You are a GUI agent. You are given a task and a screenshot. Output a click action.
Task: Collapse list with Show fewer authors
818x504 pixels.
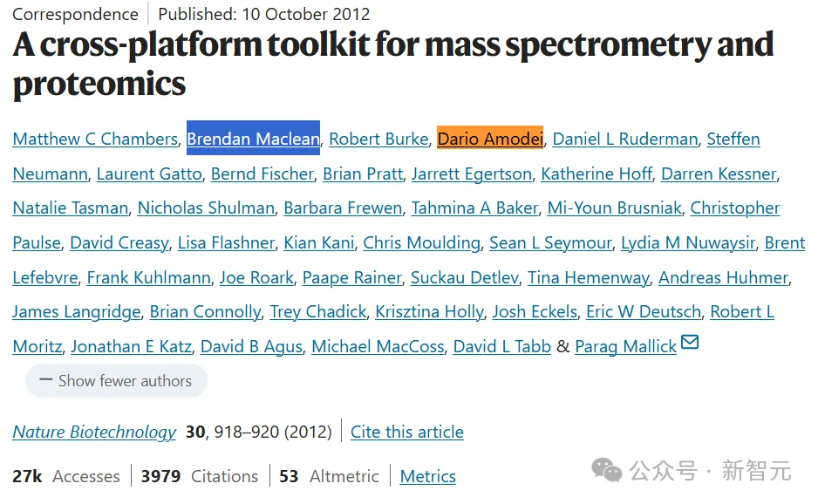pyautogui.click(x=116, y=381)
